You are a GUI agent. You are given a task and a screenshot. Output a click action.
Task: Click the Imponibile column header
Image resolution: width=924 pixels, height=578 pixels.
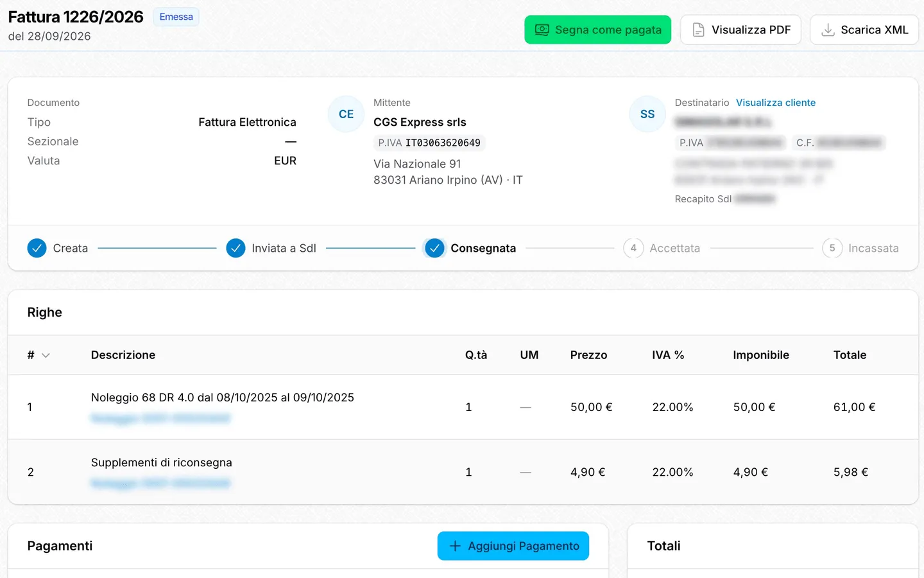tap(761, 355)
